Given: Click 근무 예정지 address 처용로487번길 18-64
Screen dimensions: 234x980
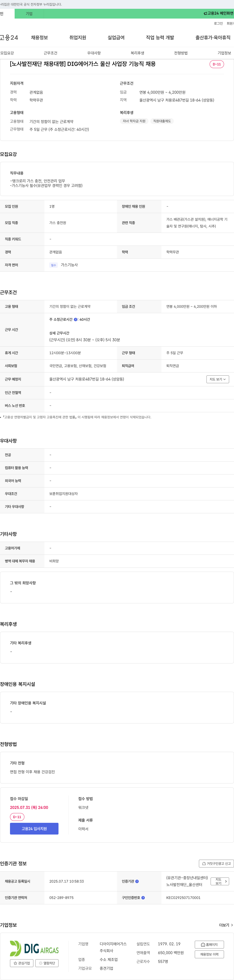Looking at the screenshot, I should (87, 379).
